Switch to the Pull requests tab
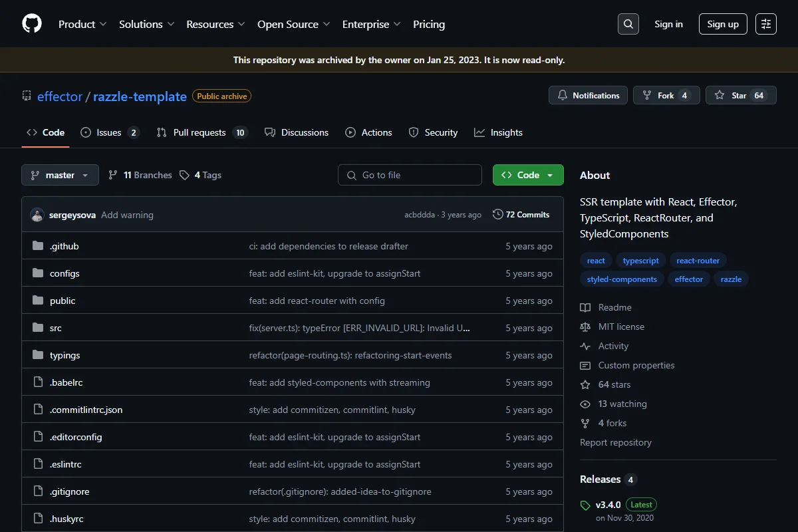Image resolution: width=798 pixels, height=532 pixels. tap(202, 132)
